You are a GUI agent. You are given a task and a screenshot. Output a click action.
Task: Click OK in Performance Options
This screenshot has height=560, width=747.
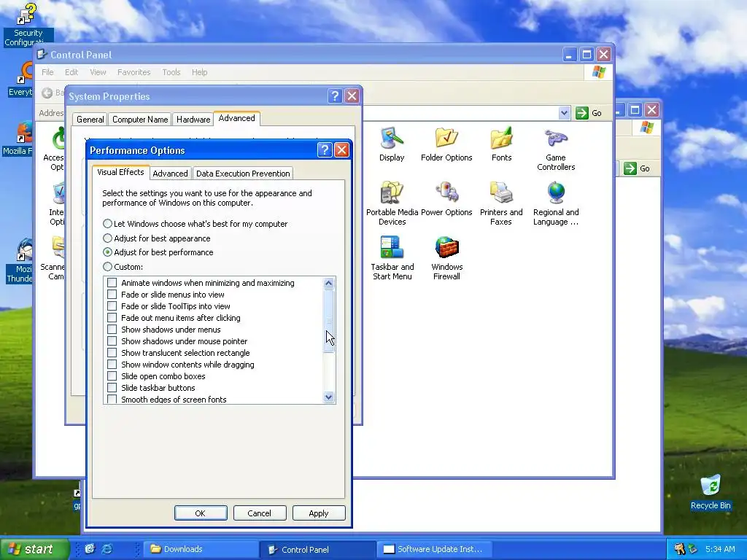pos(201,513)
